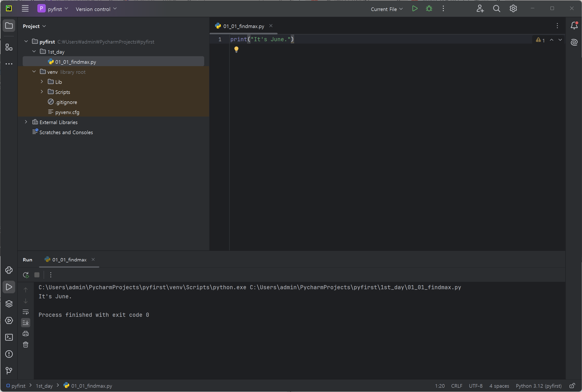The image size is (582, 392).
Task: Expand the Scripts folder
Action: pos(42,92)
